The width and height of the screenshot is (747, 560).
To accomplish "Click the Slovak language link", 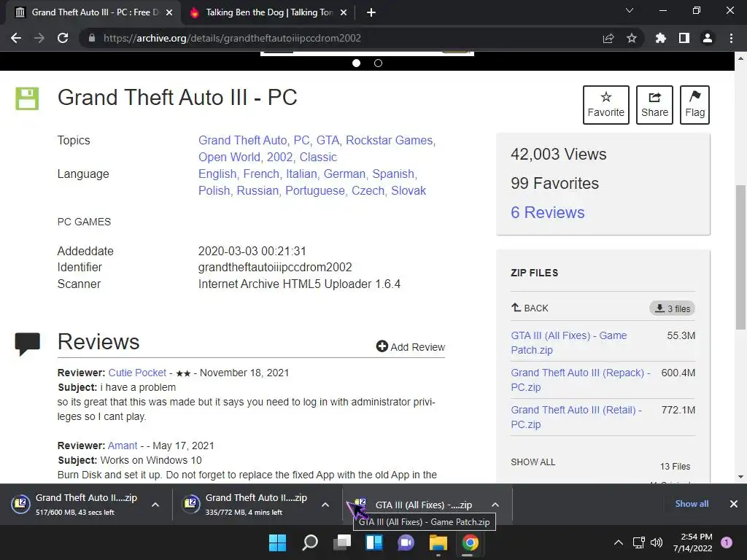I will pos(409,190).
